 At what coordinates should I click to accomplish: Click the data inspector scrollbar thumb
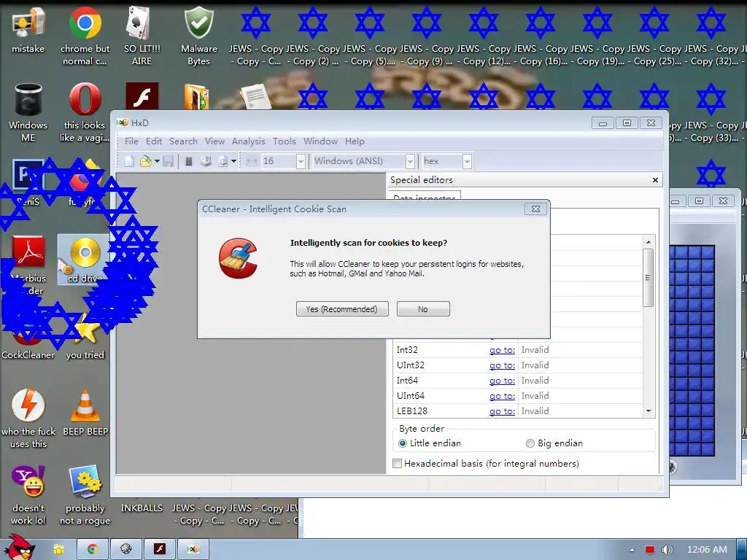coord(648,278)
